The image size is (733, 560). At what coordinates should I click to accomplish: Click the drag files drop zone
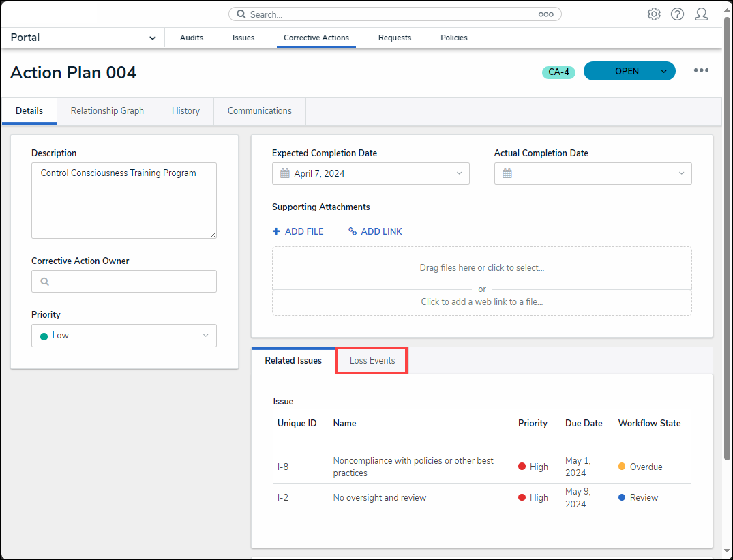click(x=481, y=268)
